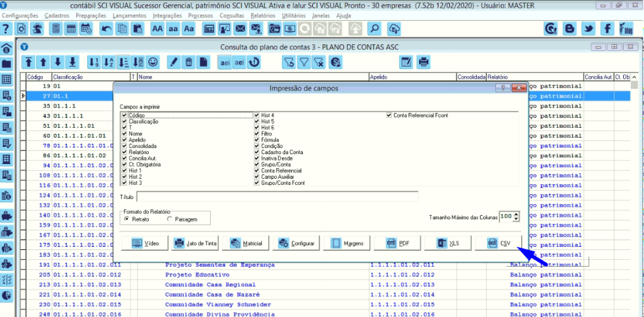
Task: Click the pencil edit icon in the inner toolbar
Action: 173,62
